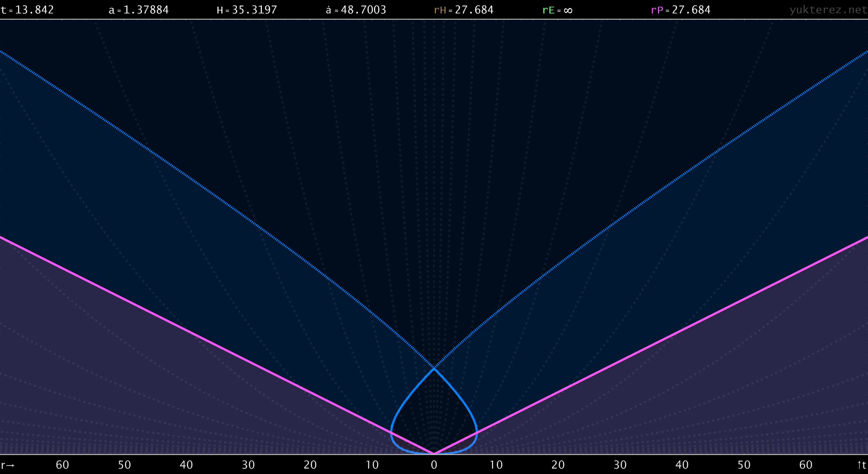868x474 pixels.
Task: Click the brown rH = 27.684 readout
Action: coord(464,10)
